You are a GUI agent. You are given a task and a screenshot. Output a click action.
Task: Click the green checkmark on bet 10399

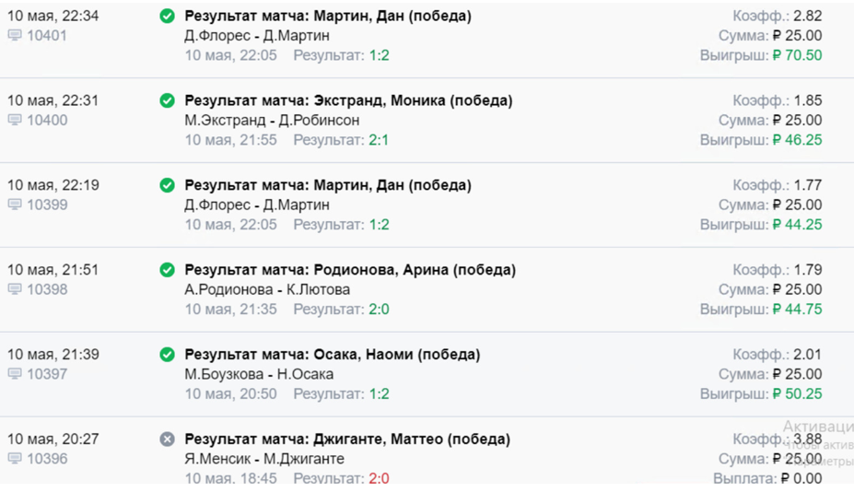coord(167,185)
